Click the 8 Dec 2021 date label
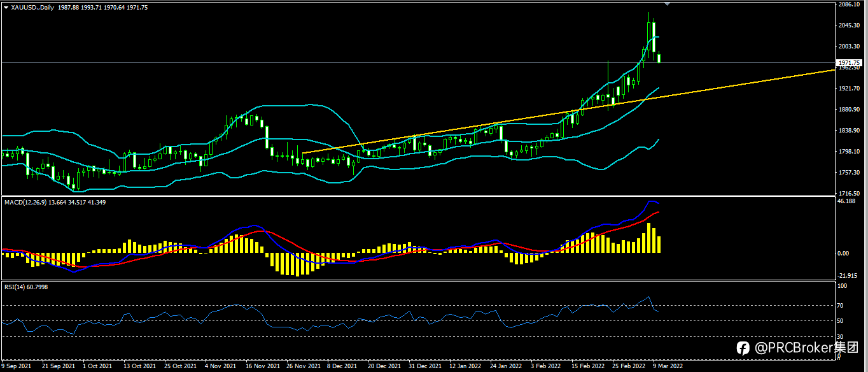Image resolution: width=868 pixels, height=372 pixels. point(342,366)
